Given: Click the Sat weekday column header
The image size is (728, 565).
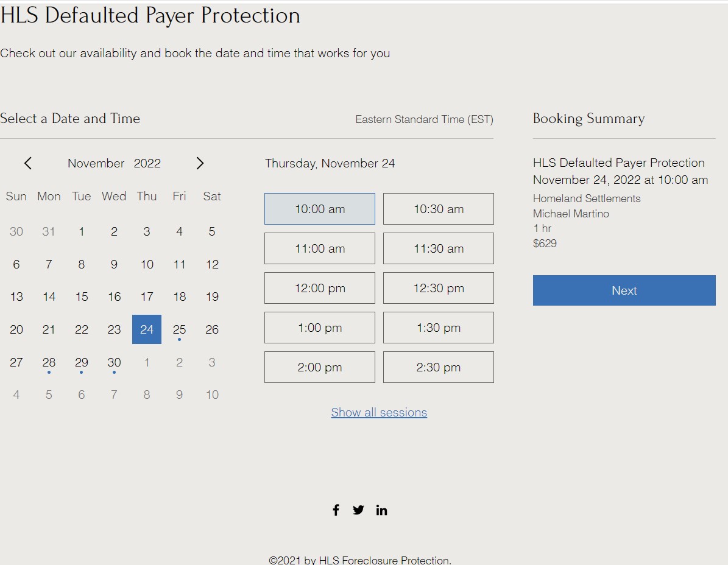Looking at the screenshot, I should tap(212, 196).
